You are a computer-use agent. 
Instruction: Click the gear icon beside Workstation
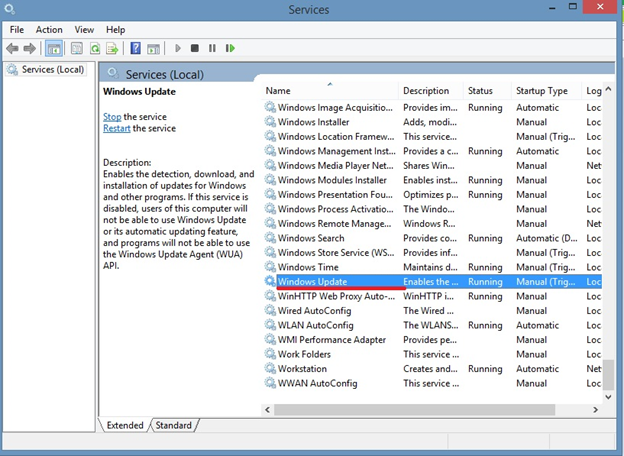(270, 368)
